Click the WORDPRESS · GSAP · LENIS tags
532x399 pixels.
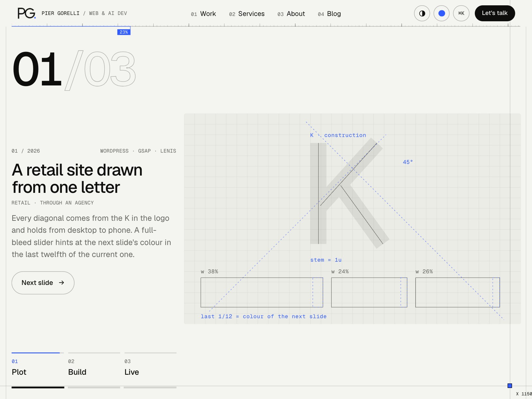pyautogui.click(x=138, y=151)
